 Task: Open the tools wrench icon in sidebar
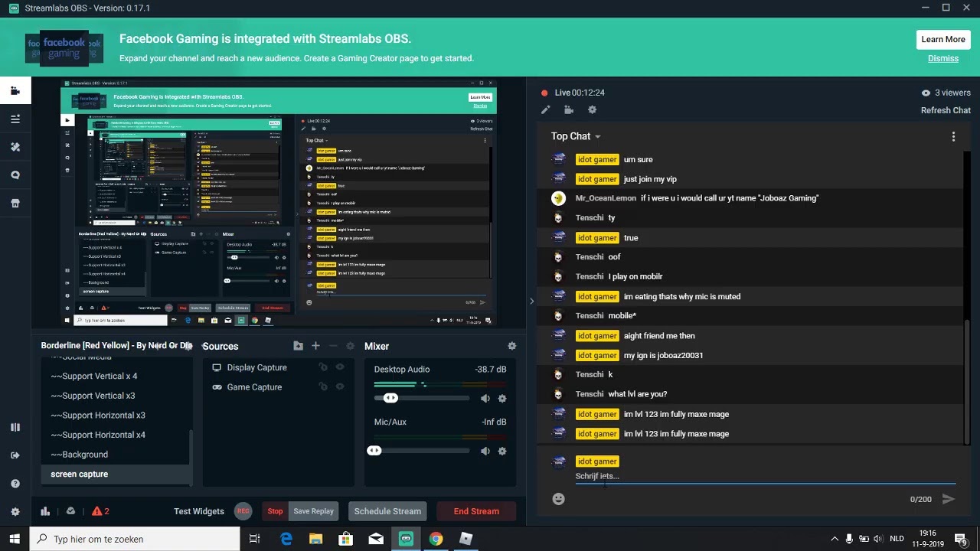point(15,147)
